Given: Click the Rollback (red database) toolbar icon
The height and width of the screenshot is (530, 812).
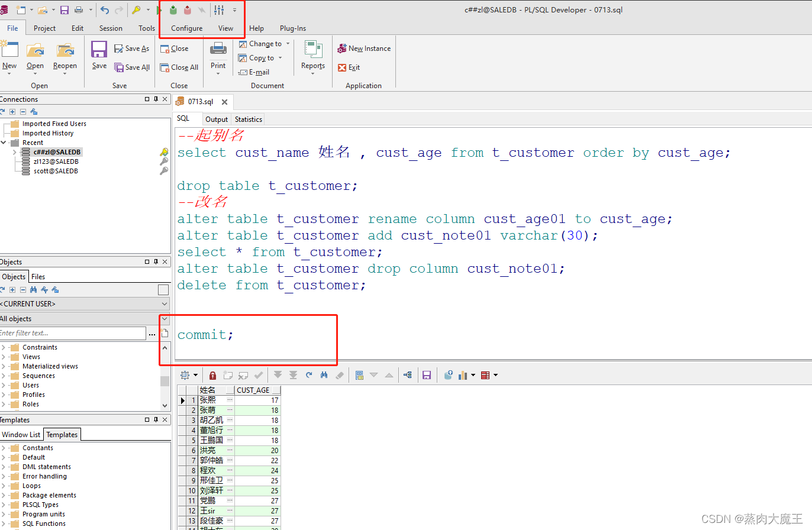Looking at the screenshot, I should pyautogui.click(x=188, y=10).
